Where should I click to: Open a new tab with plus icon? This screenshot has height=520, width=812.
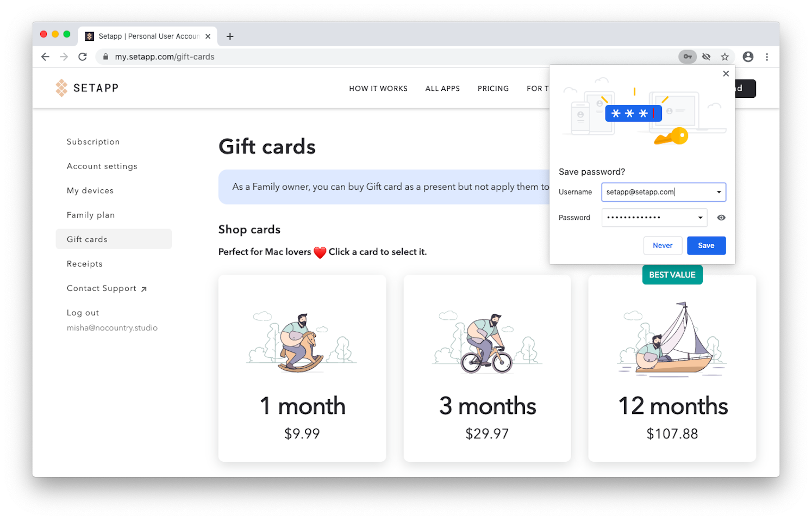click(x=230, y=36)
